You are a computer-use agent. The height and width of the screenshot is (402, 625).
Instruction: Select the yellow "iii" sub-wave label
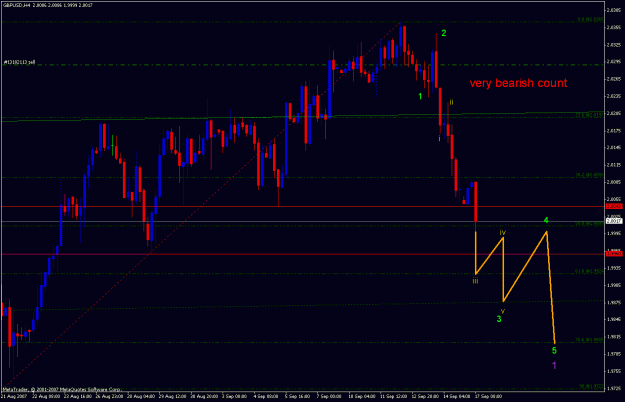pos(475,281)
